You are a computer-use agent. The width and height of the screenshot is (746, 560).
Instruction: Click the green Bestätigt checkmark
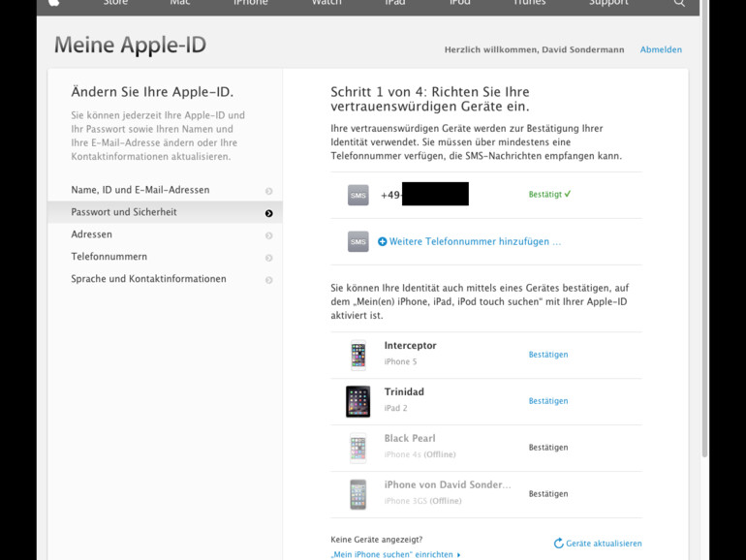568,194
